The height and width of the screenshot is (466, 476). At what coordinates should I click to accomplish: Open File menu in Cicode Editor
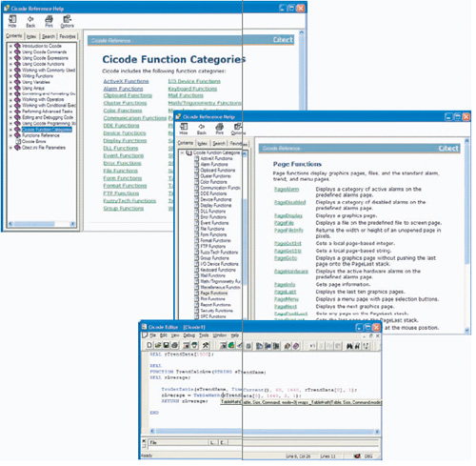coord(153,335)
